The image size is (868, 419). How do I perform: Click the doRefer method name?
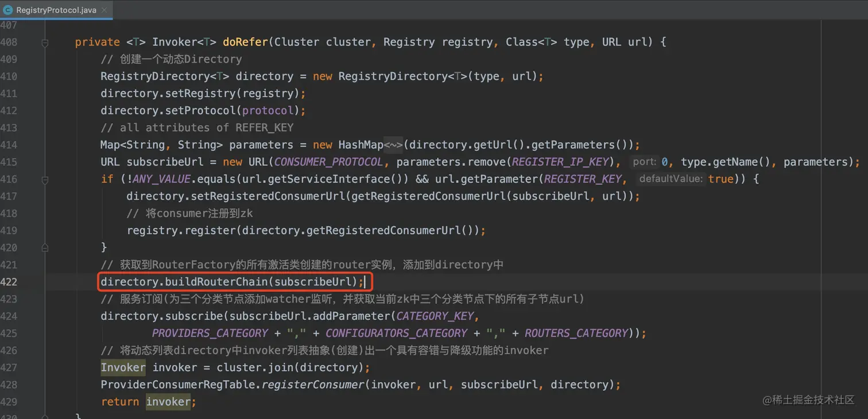pyautogui.click(x=245, y=42)
